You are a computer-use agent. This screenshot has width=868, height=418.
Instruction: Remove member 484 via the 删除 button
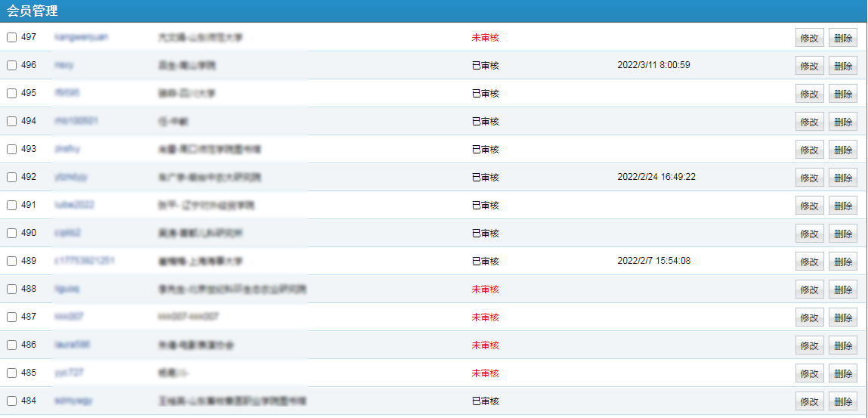pos(842,401)
